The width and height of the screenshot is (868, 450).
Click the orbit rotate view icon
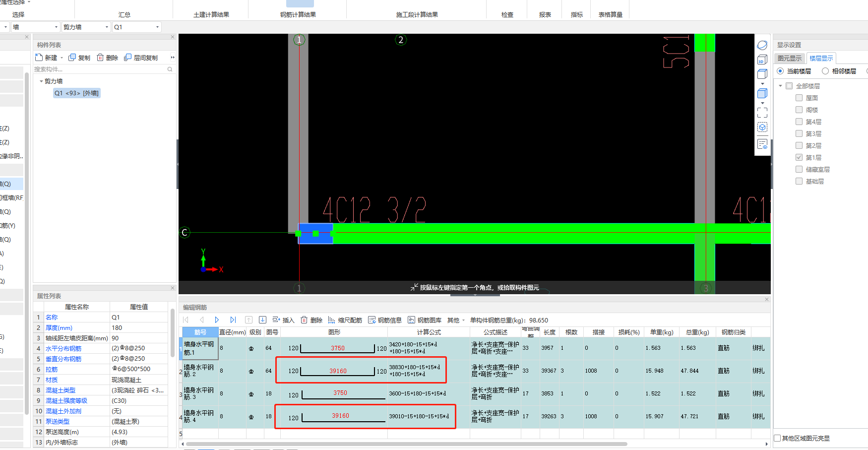click(762, 45)
